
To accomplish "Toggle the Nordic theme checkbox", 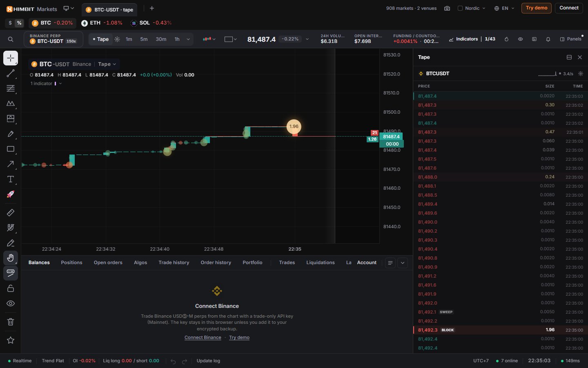I will [460, 8].
